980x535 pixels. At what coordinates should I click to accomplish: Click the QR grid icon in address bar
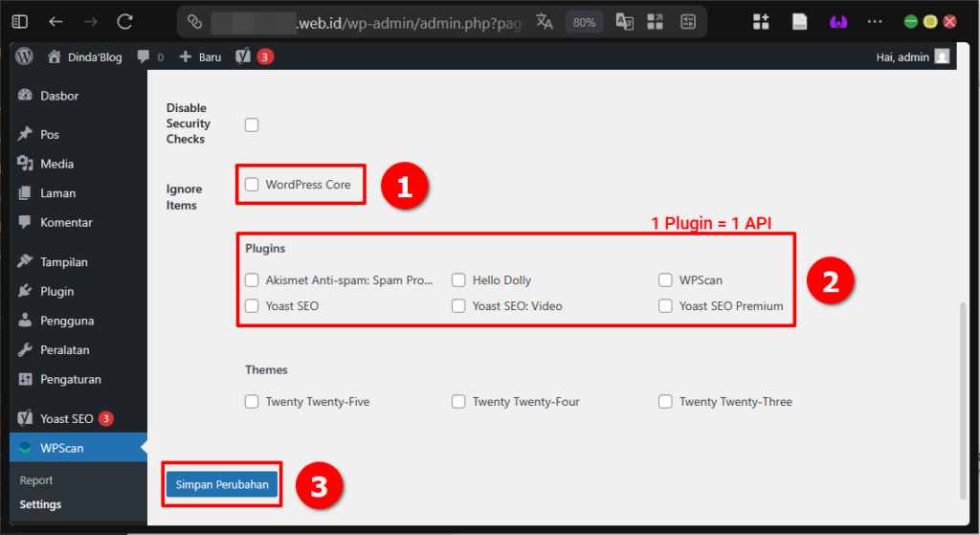(x=655, y=22)
